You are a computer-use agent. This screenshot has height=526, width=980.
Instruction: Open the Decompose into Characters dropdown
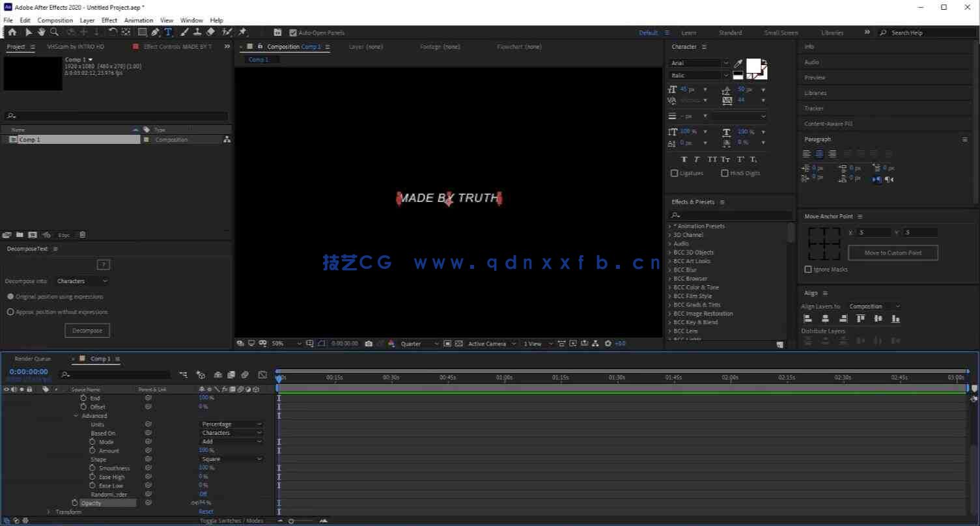click(82, 281)
